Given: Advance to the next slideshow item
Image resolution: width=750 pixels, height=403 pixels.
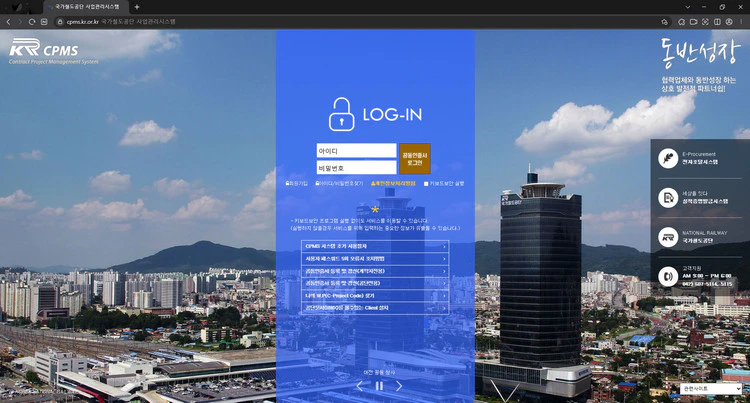Looking at the screenshot, I should [398, 386].
